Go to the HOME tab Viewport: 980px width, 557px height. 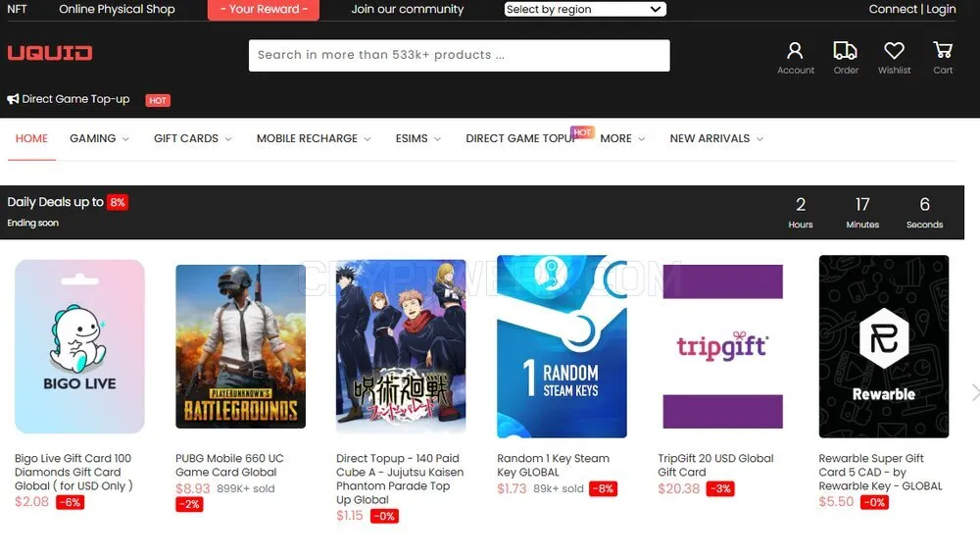click(x=31, y=138)
